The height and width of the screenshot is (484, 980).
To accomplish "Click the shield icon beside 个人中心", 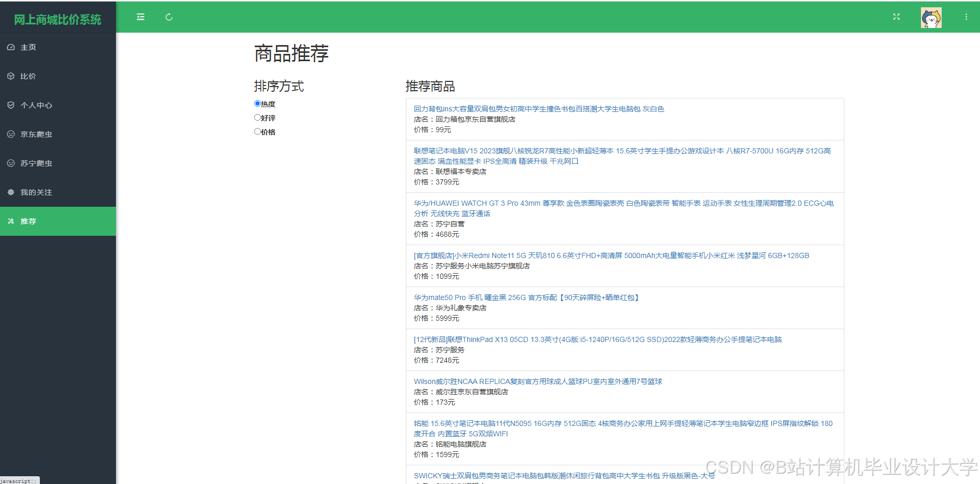I will click(11, 105).
